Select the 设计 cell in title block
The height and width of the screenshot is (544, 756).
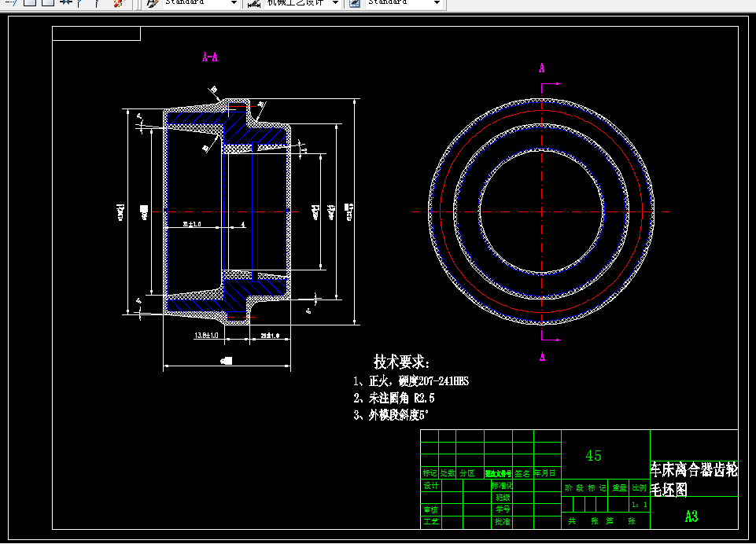coord(431,486)
